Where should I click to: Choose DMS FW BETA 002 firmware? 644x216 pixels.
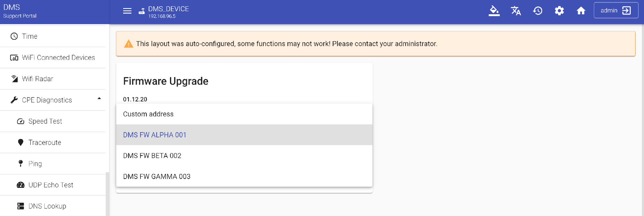152,156
